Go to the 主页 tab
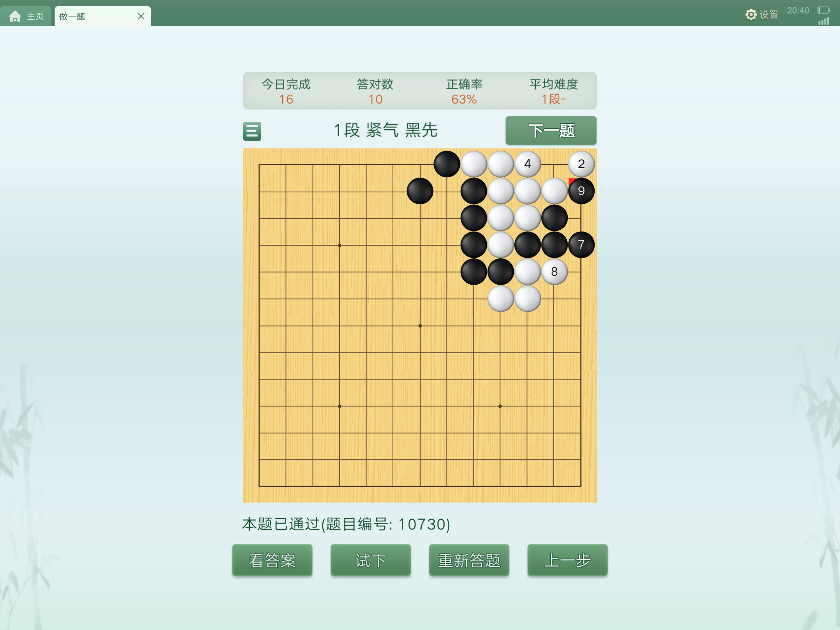This screenshot has height=630, width=840. pyautogui.click(x=26, y=16)
